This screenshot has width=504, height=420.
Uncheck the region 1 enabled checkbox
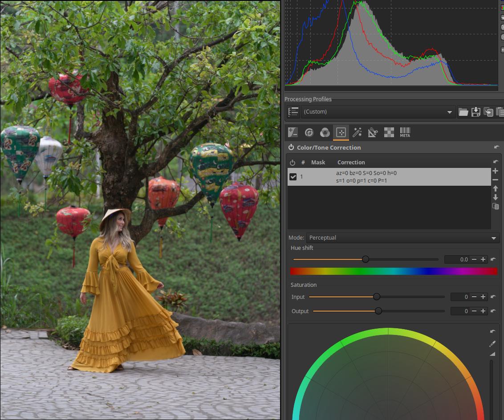(x=293, y=177)
